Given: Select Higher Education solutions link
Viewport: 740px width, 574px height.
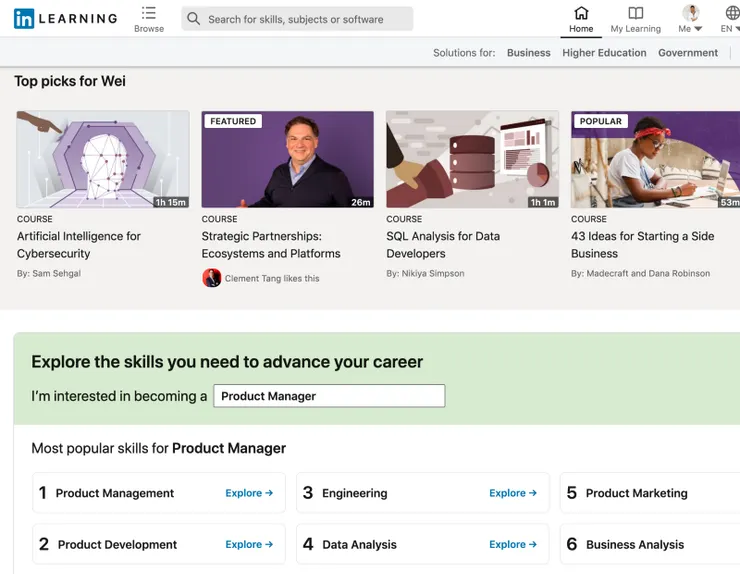Looking at the screenshot, I should [604, 53].
